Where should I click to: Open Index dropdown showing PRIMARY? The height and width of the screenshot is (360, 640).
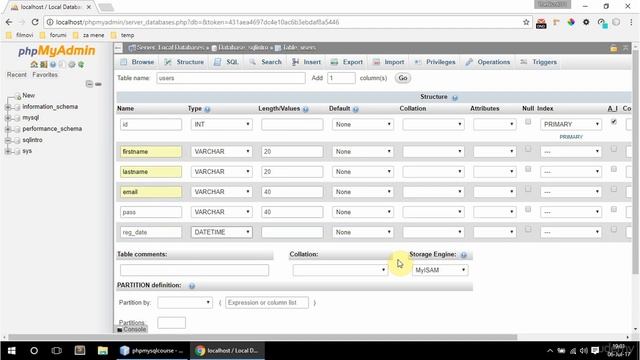(x=571, y=124)
